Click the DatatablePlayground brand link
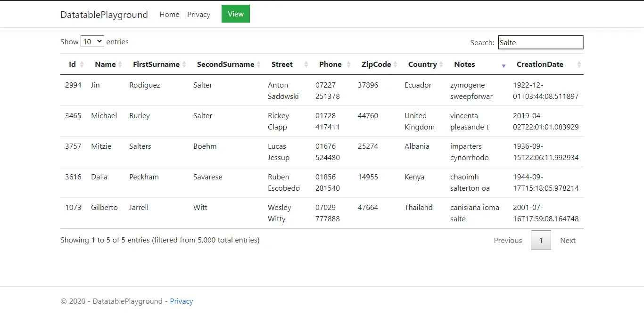The width and height of the screenshot is (644, 315). coord(104,15)
